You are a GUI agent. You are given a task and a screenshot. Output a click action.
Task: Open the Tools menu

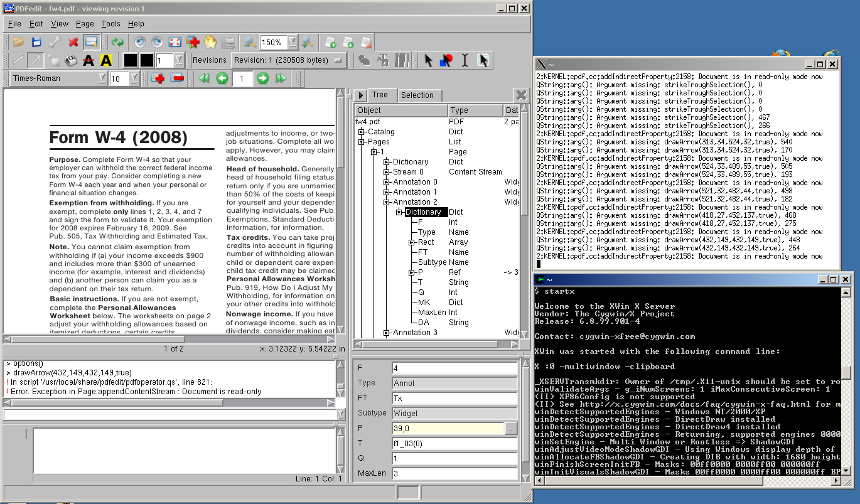coord(110,24)
